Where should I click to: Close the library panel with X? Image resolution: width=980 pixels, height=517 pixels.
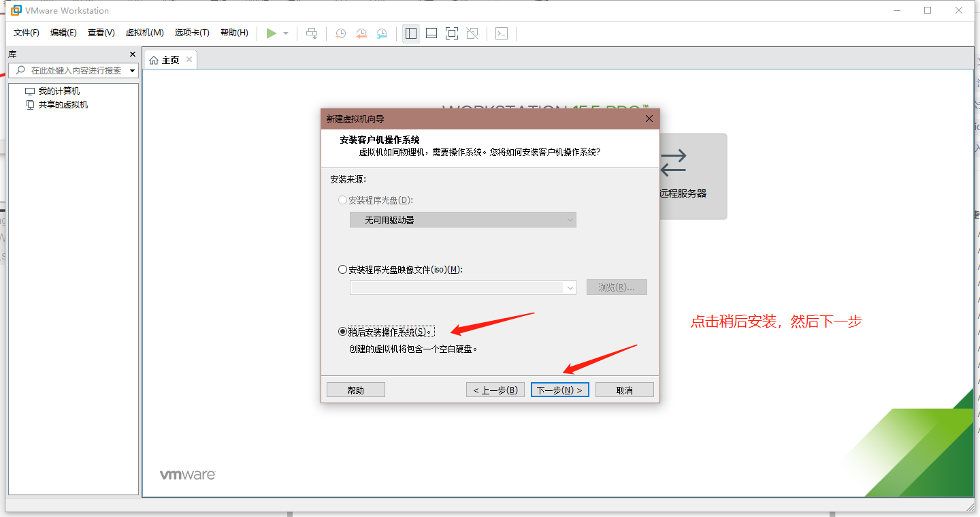click(133, 54)
